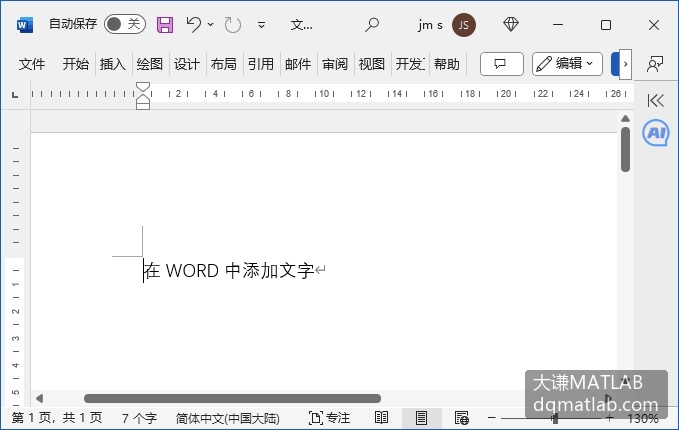This screenshot has height=430, width=679.
Task: Click page count 第 1 页, 共 1 页
Action: 57,418
